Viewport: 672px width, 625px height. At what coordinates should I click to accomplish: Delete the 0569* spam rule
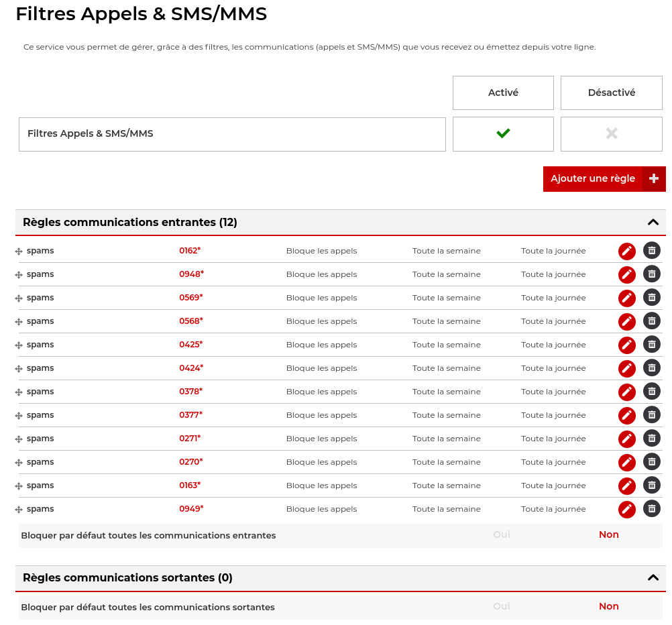(651, 298)
